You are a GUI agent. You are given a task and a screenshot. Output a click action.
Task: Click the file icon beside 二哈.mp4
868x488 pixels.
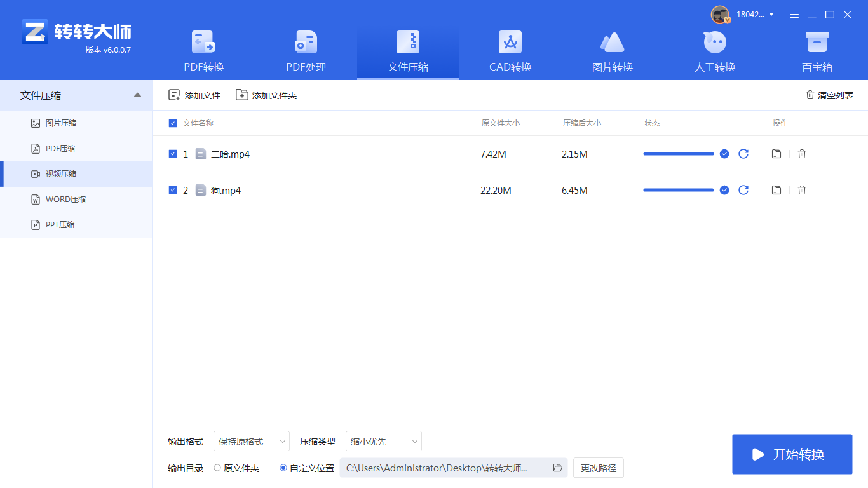tap(201, 154)
